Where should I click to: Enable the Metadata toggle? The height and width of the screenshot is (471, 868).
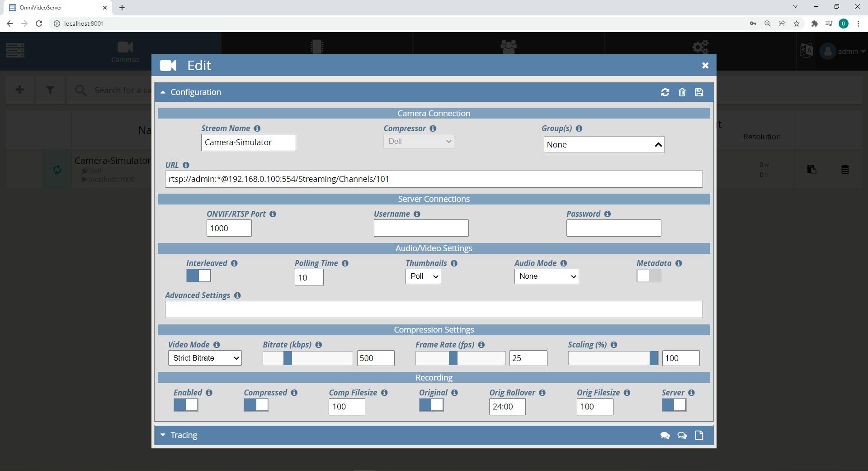(x=649, y=276)
